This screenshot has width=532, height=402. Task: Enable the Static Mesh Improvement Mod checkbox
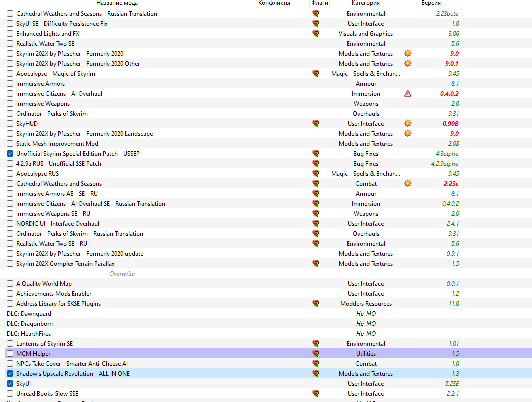click(10, 144)
